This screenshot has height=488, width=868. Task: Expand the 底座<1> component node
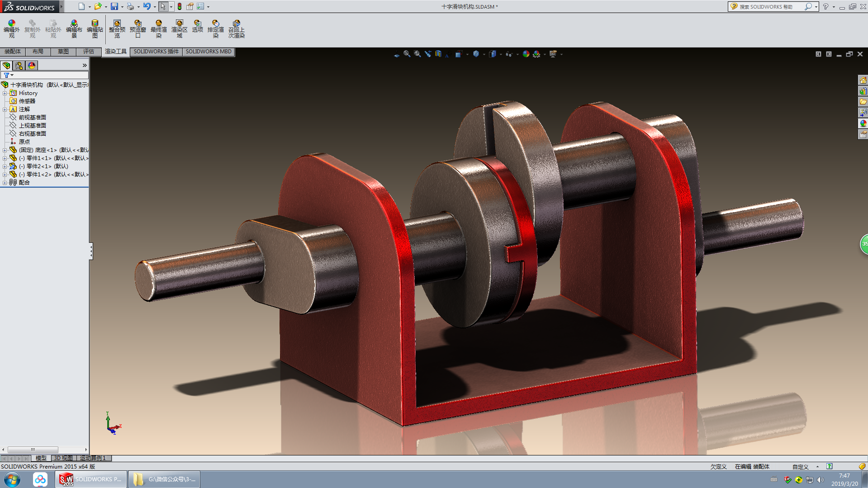(x=5, y=150)
